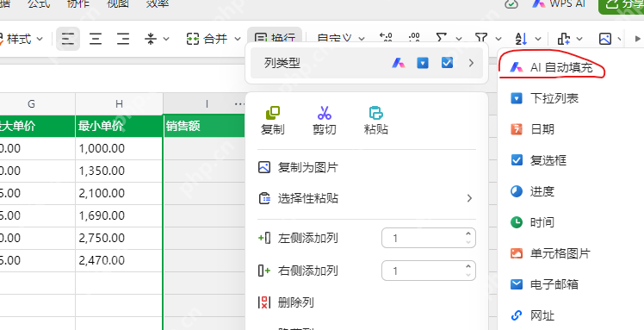This screenshot has width=644, height=330.
Task: Open the 视图 view tab
Action: [x=117, y=3]
